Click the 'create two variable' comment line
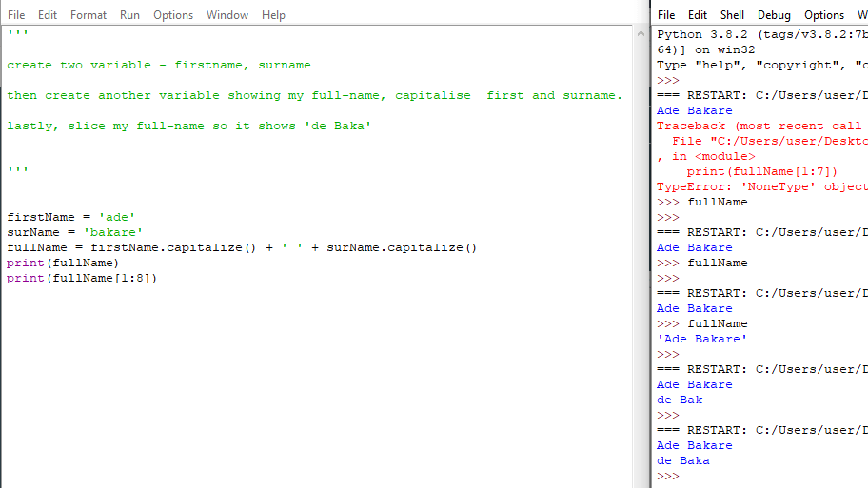 (x=159, y=65)
